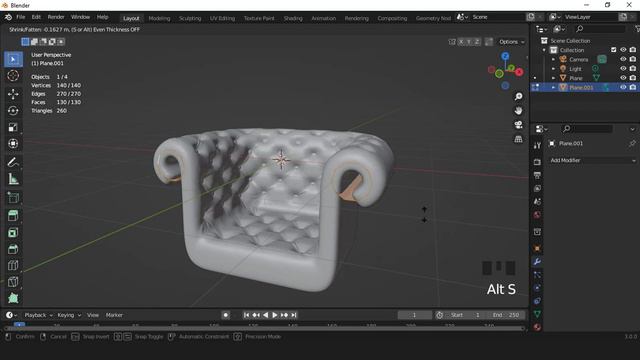Collapse the Collection tree item
Screen dimensions: 640x360
click(x=544, y=50)
